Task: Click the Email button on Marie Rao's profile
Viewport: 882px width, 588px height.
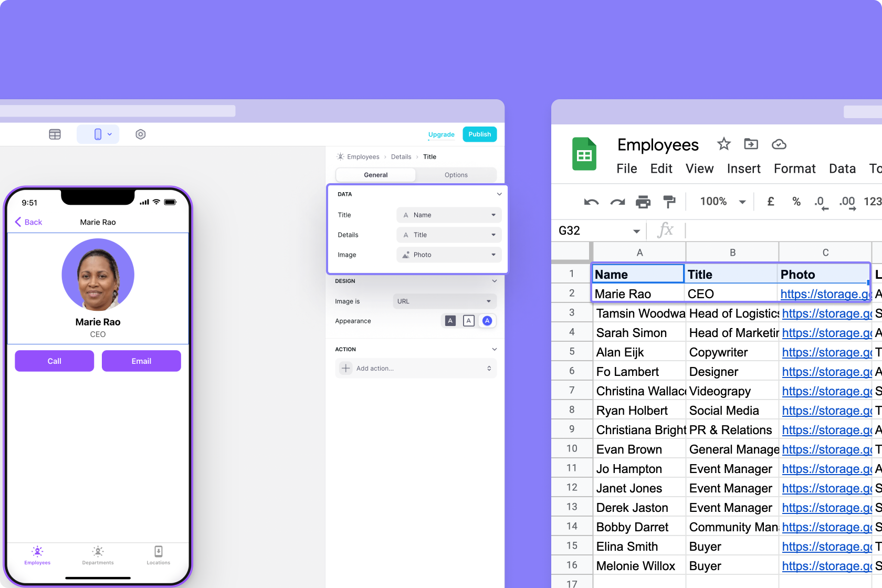Action: pos(141,361)
